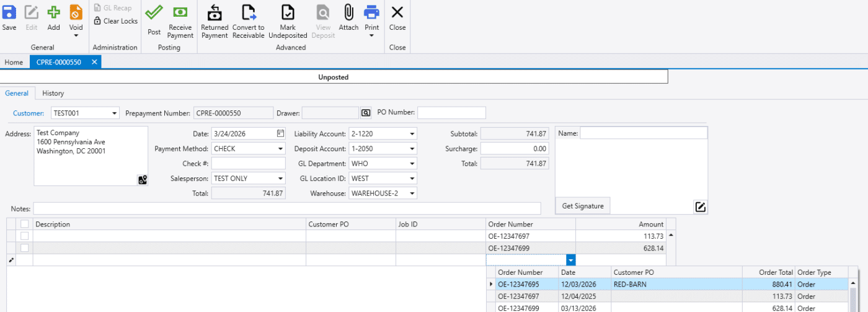
Task: Open the Receive Payment function
Action: point(180,12)
